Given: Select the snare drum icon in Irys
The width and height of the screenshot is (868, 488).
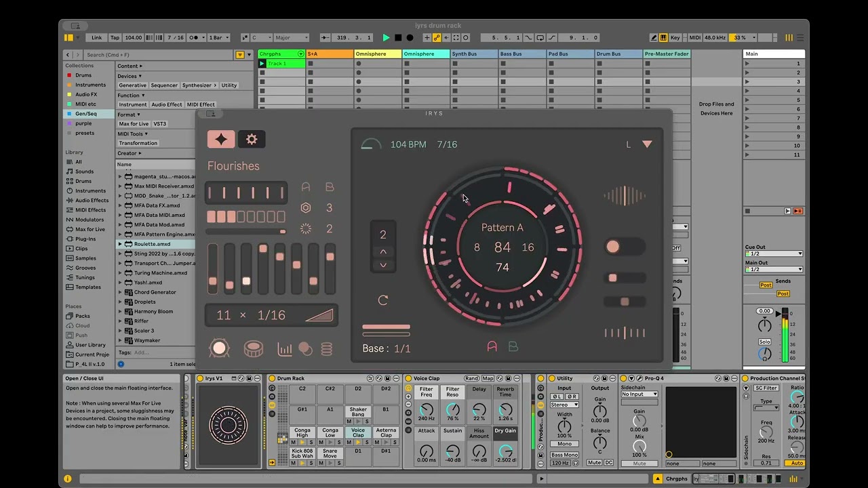Looking at the screenshot, I should point(254,348).
